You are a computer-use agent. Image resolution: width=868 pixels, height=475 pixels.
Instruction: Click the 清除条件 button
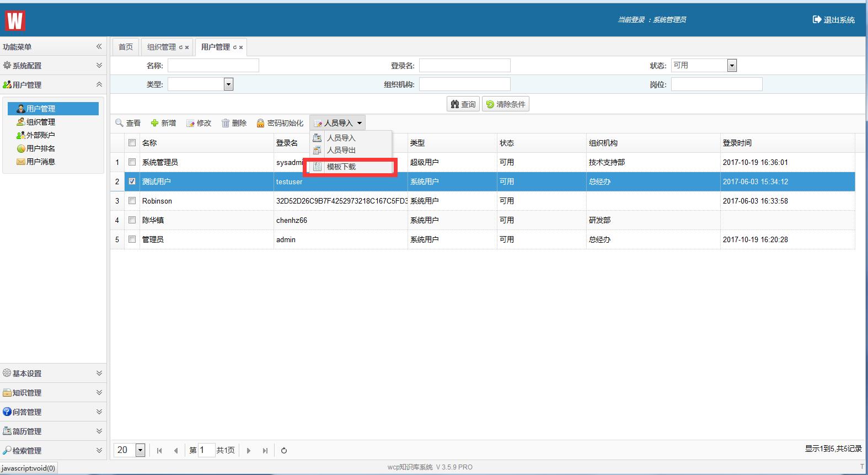point(506,104)
